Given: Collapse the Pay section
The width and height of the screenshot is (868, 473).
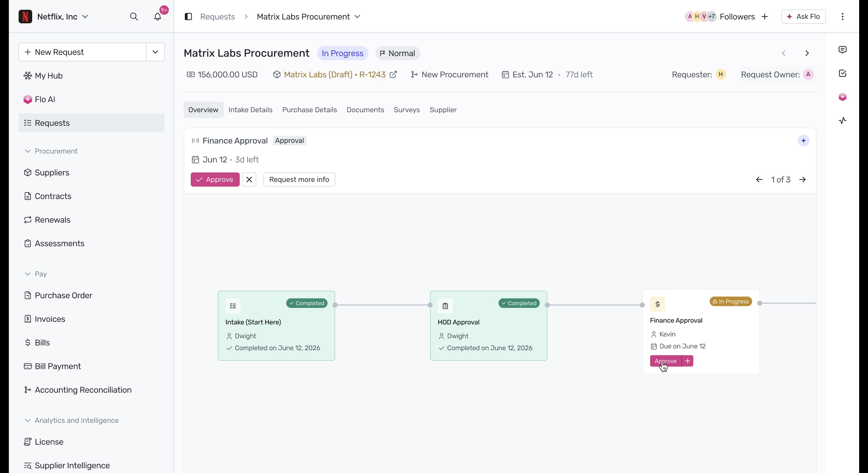Looking at the screenshot, I should tap(36, 274).
